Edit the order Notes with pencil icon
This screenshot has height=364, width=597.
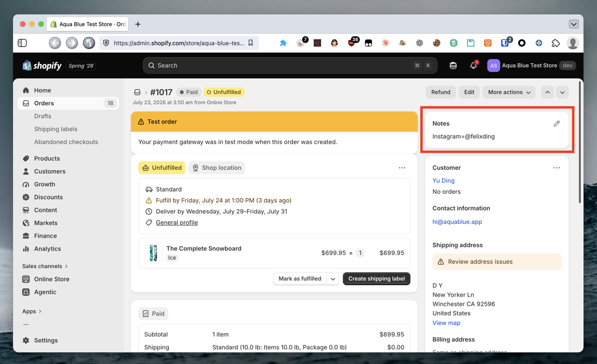click(556, 123)
